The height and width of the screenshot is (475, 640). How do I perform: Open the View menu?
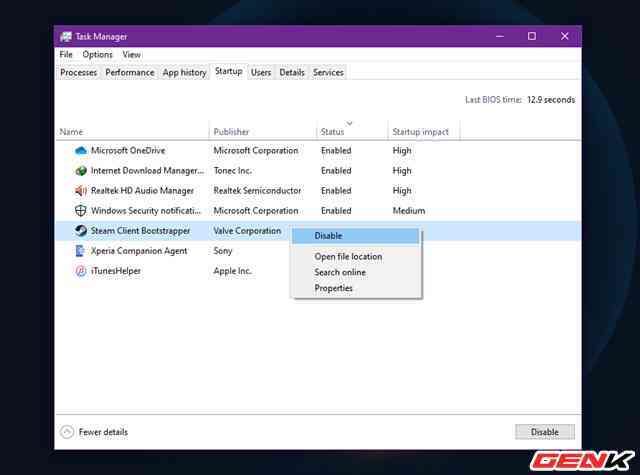coord(131,54)
